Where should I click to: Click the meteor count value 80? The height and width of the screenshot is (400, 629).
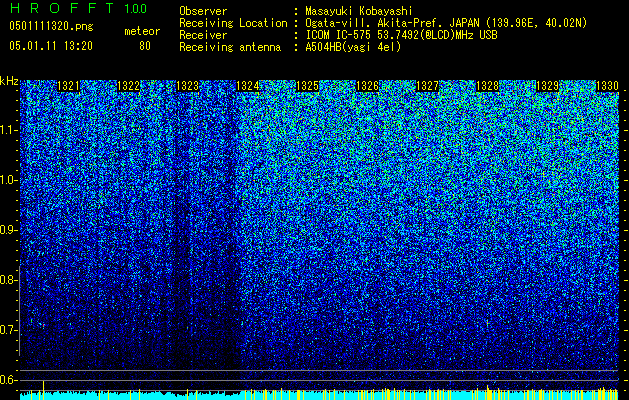tap(145, 46)
